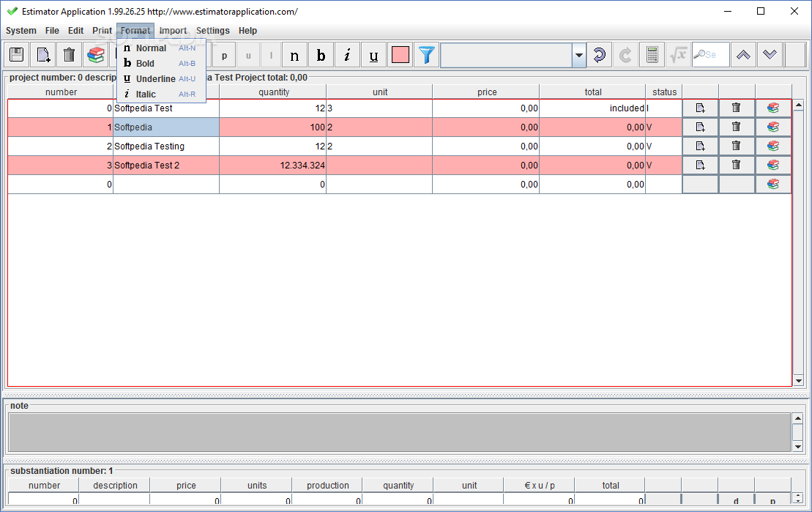Open the Print menu
The image size is (812, 512).
coord(102,31)
